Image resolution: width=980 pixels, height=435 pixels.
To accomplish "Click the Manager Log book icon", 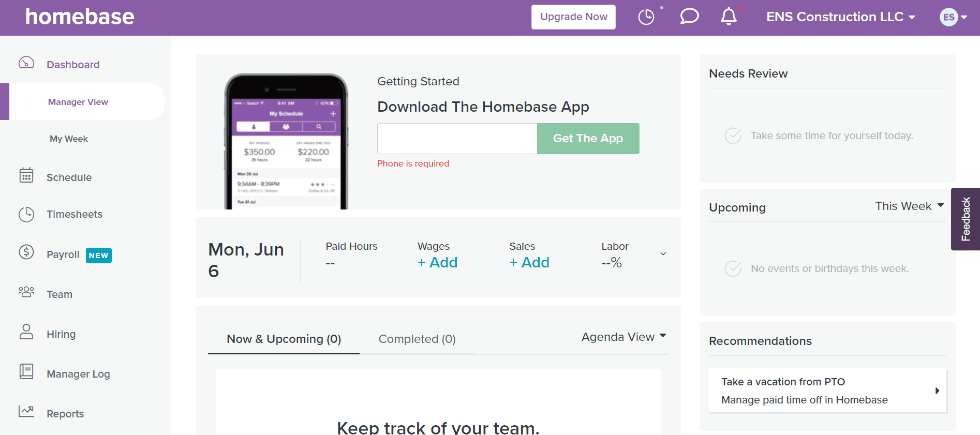I will tap(26, 371).
